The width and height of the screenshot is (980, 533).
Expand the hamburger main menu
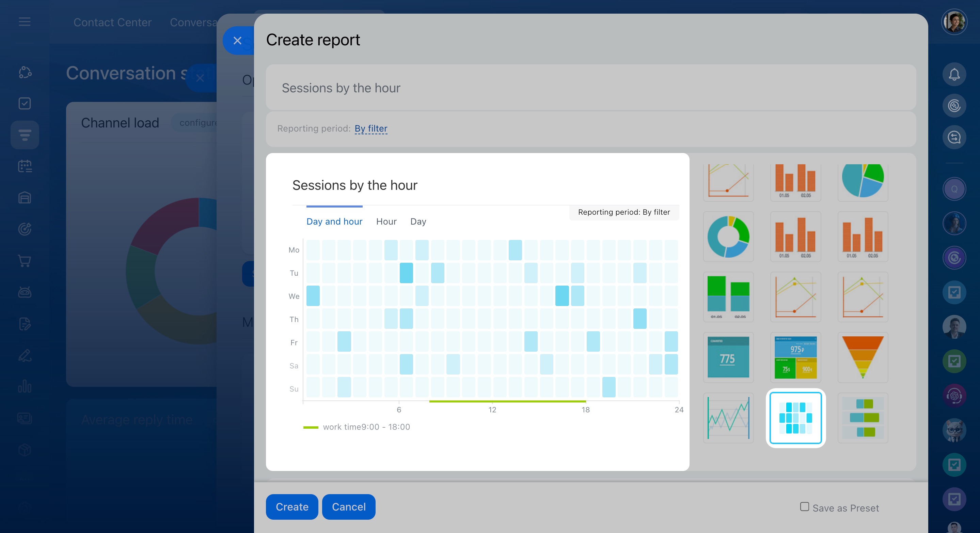(25, 22)
